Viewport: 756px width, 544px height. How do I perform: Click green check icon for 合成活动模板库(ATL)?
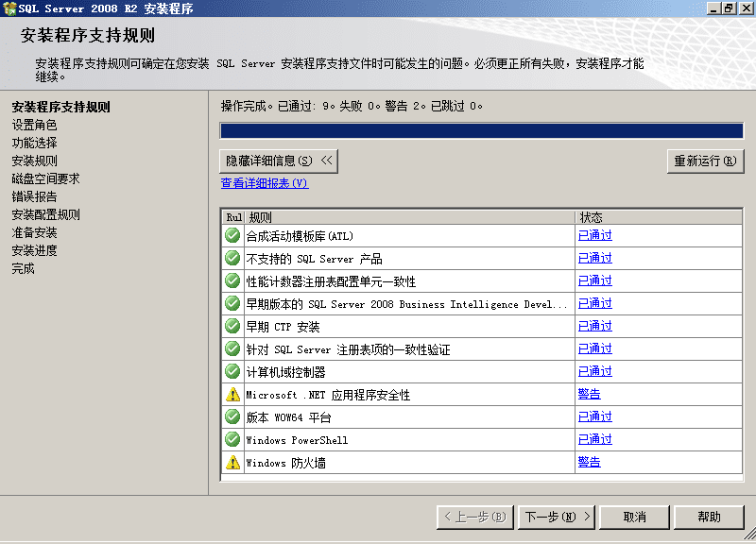tap(232, 235)
